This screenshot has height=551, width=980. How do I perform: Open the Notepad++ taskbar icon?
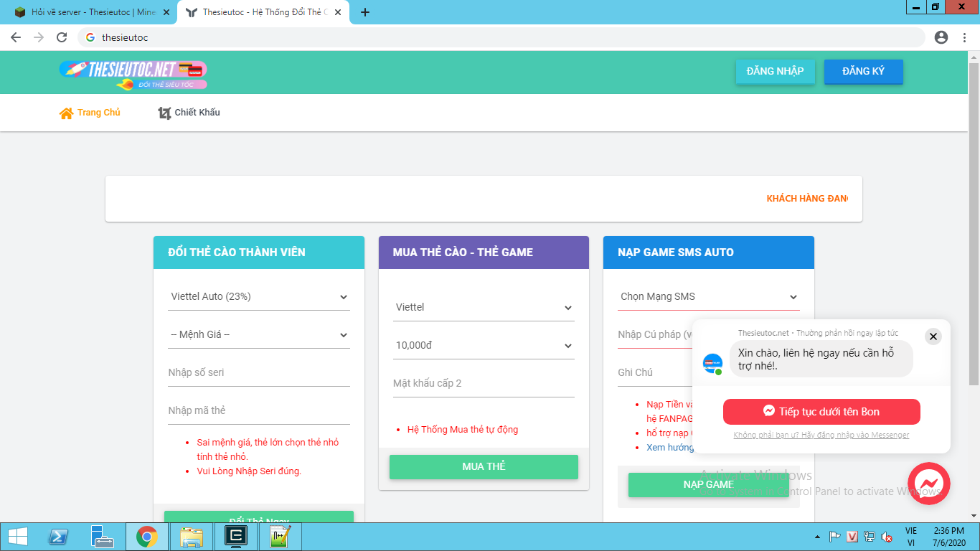click(x=280, y=537)
